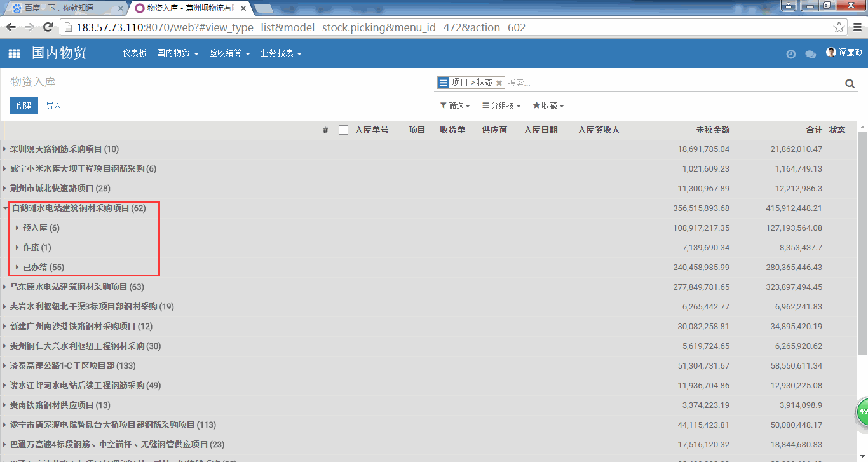Open the apps grid menu icon
The height and width of the screenshot is (462, 868).
pyautogui.click(x=14, y=53)
